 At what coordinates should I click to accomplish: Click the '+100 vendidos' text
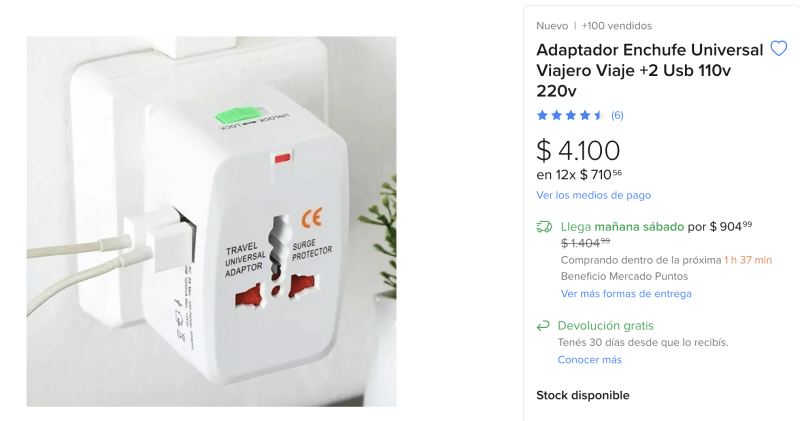pos(616,26)
